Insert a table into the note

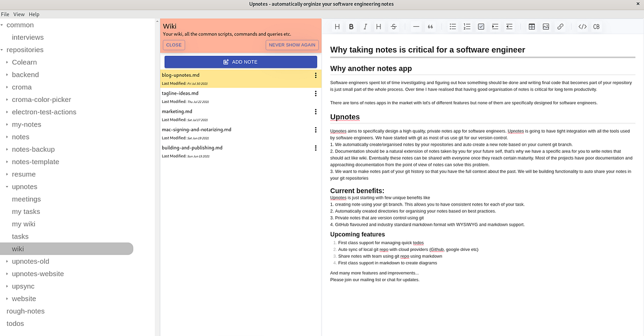(532, 27)
